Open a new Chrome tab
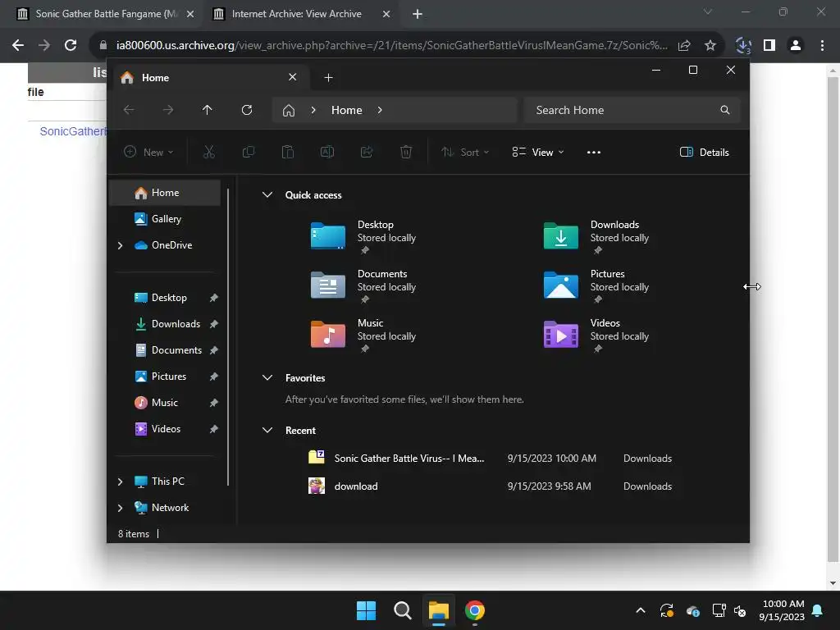Viewport: 840px width, 630px height. point(418,15)
